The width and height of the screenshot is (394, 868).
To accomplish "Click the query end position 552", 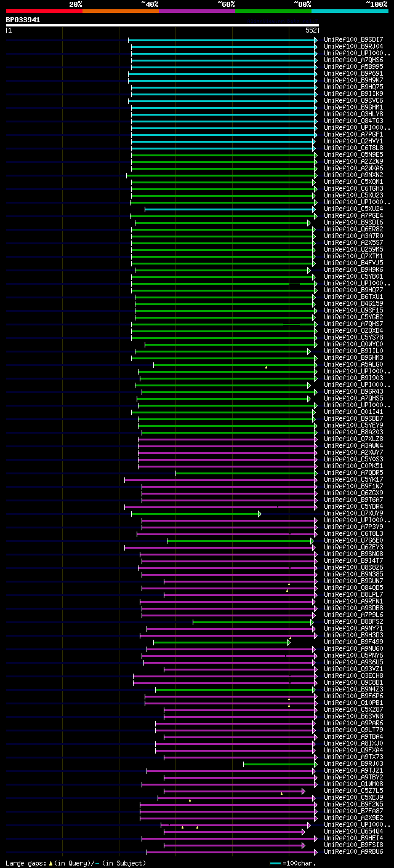I will pos(311,30).
